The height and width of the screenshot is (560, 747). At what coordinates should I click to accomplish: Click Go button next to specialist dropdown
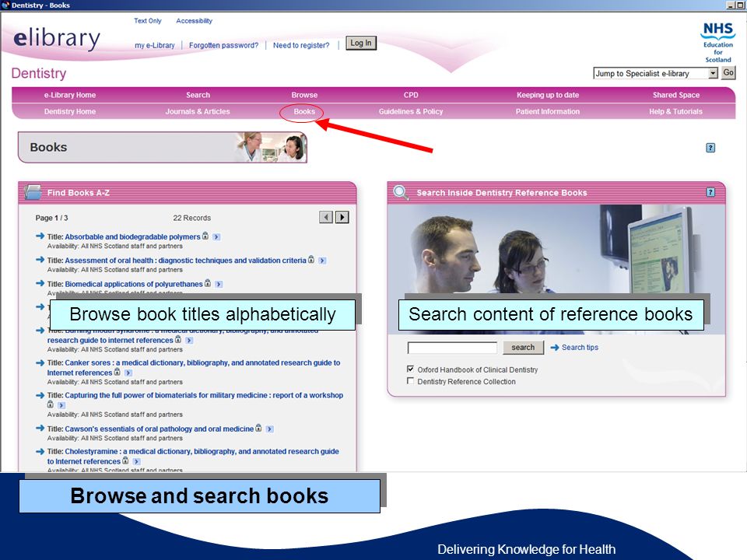(728, 73)
